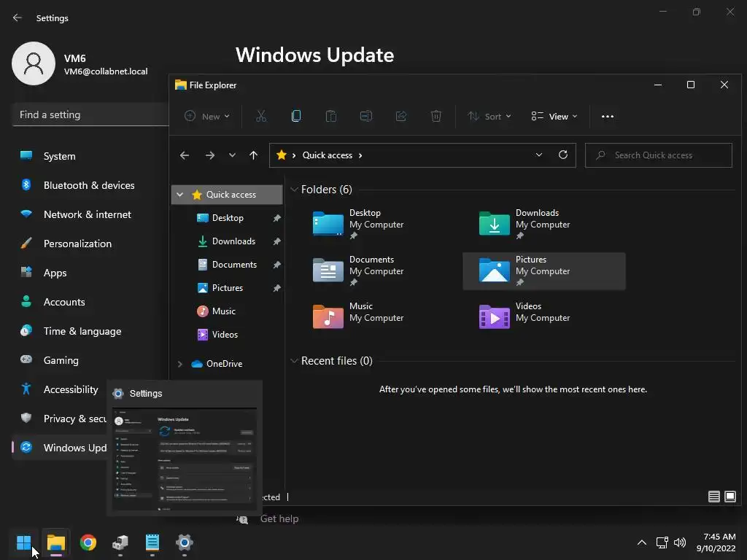
Task: Refresh the Quick access location
Action: point(563,155)
